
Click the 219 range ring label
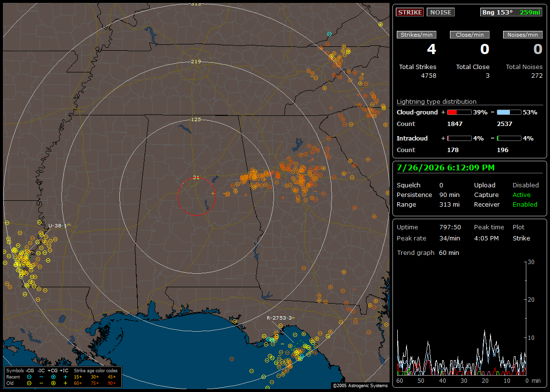(196, 61)
